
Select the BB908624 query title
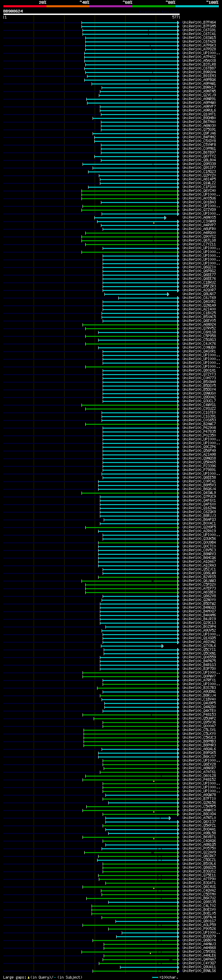[x=13, y=11]
